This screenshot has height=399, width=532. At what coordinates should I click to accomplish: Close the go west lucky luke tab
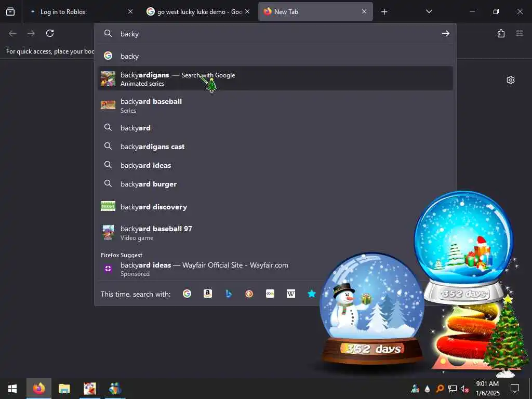[247, 11]
